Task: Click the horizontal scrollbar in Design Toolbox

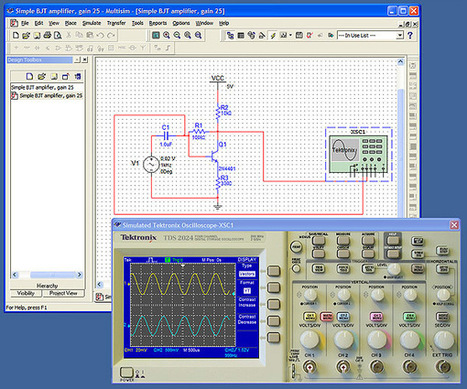Action: click(47, 275)
